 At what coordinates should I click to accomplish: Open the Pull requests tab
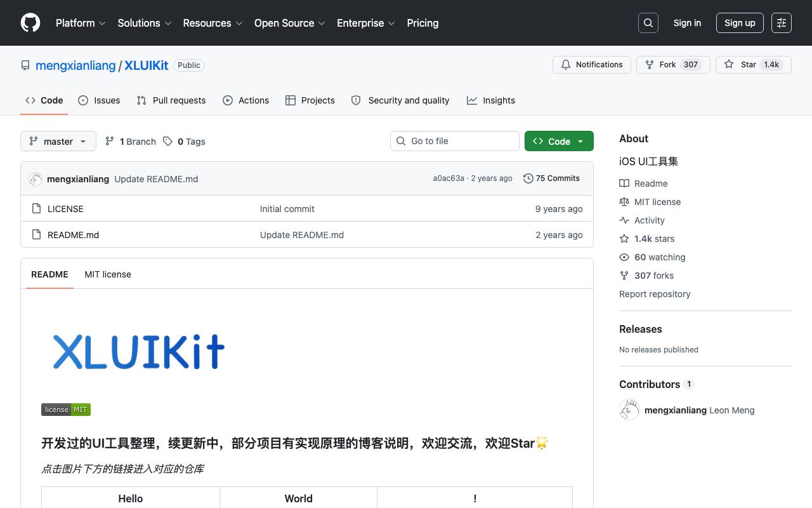(171, 100)
